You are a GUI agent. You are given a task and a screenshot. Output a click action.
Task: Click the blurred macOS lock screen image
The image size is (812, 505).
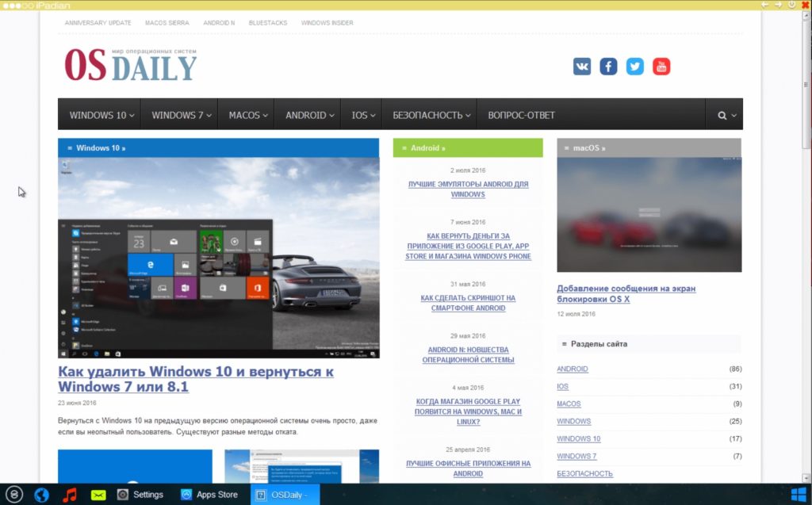[x=649, y=214]
